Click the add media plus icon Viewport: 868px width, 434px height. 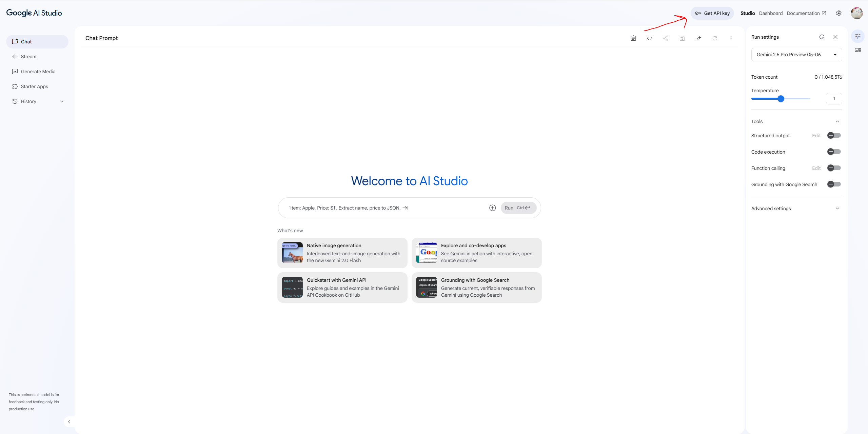493,208
